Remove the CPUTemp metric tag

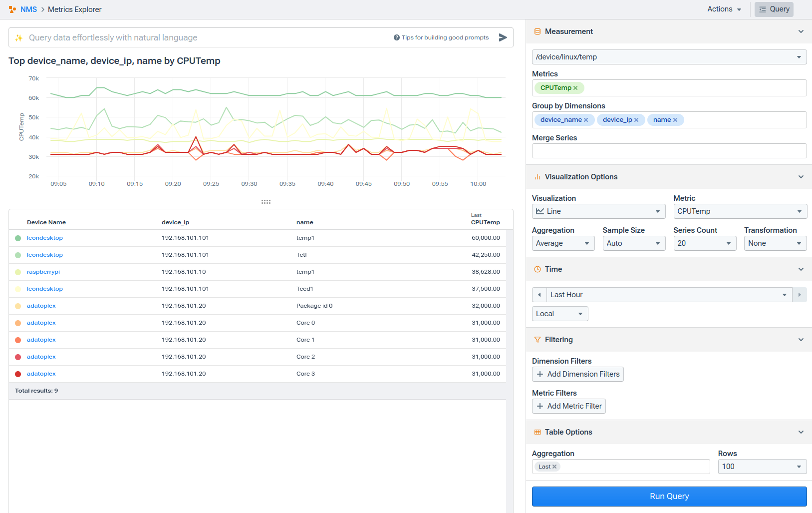tap(575, 88)
